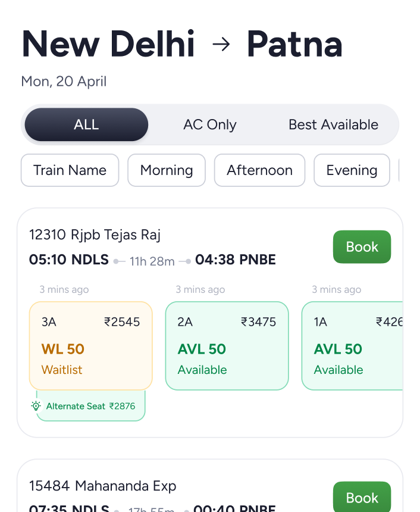
Task: Open 15484 Mahananda Exp train details
Action: pyautogui.click(x=103, y=486)
